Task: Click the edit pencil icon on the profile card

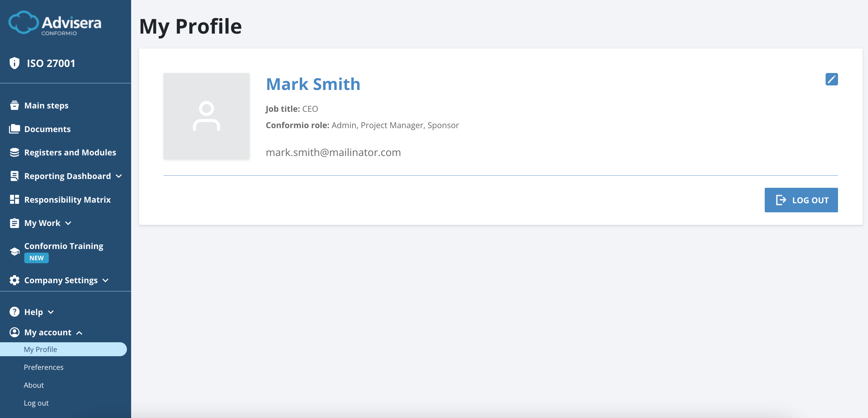Action: pyautogui.click(x=831, y=79)
